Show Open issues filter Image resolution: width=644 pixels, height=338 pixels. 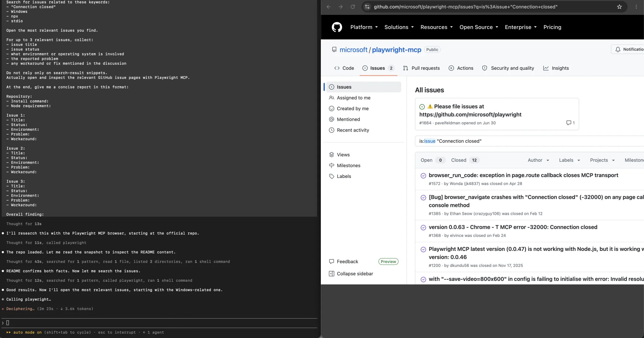[433, 160]
